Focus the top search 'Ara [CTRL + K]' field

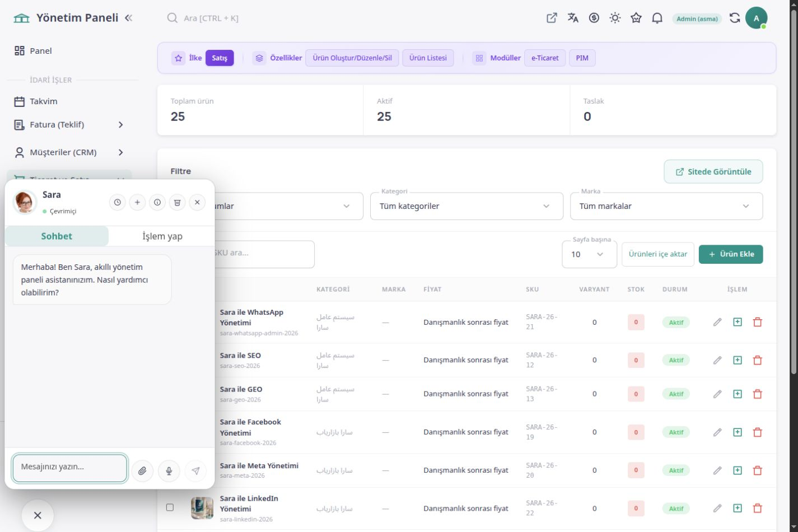click(211, 18)
